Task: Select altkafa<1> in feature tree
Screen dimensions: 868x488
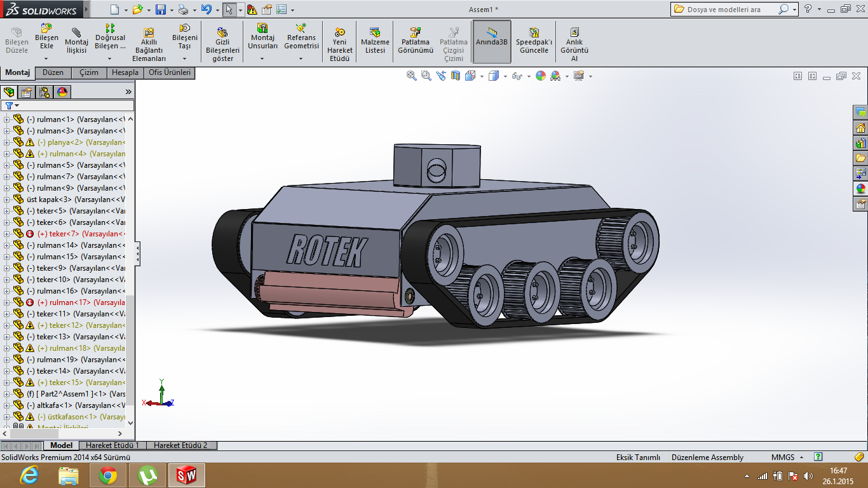Action: pyautogui.click(x=76, y=405)
